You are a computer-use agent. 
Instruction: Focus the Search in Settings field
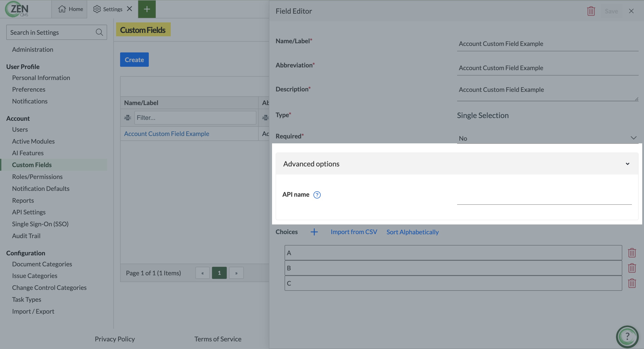[x=56, y=32]
